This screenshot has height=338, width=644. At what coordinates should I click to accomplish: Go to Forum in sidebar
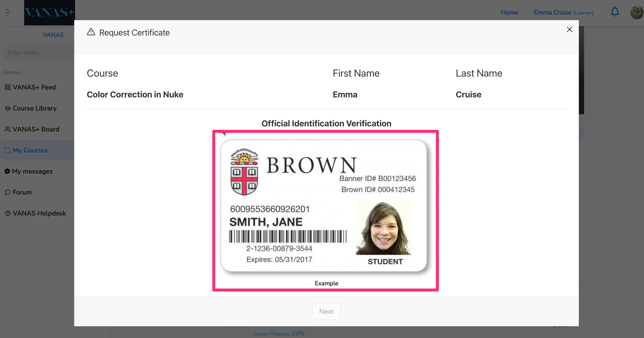coord(22,192)
